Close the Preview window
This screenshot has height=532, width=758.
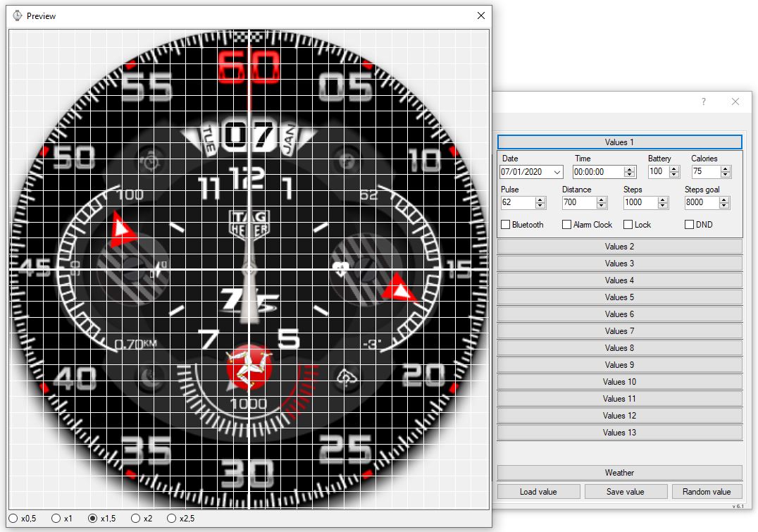click(481, 16)
